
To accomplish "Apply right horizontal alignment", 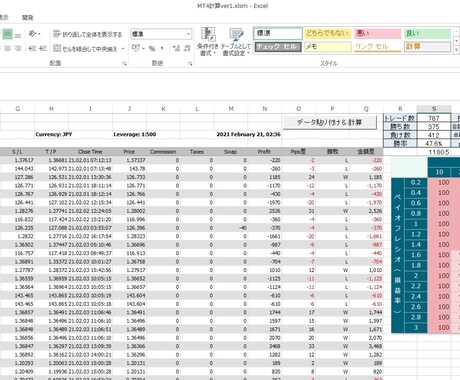I will click(18, 49).
